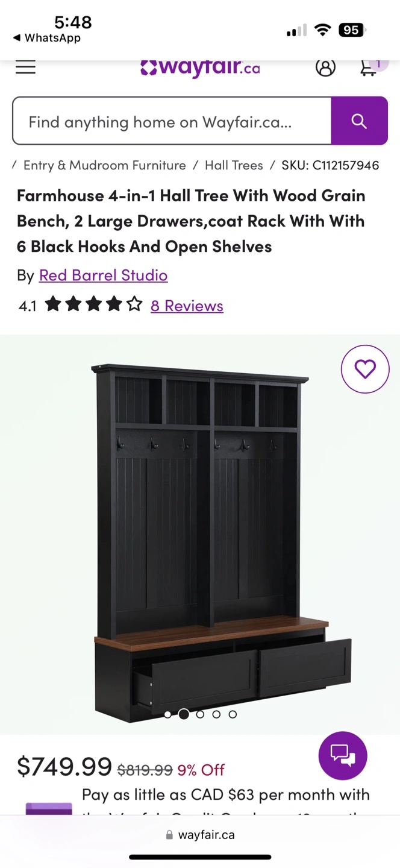Focus the Find anything home search field

pos(172,121)
